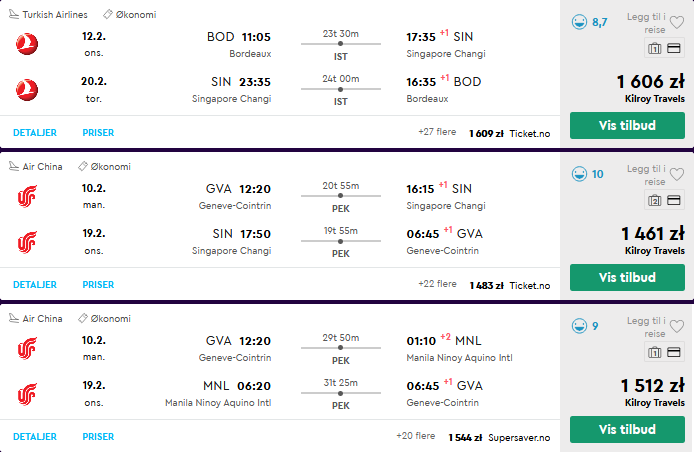Viewport: 694px width, 454px height.
Task: Click the card icon on the 1 512 zł result
Action: 674,352
